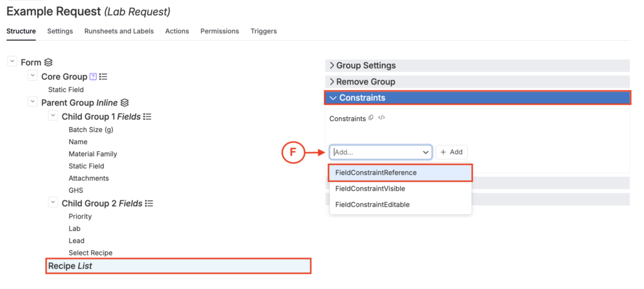This screenshot has width=644, height=289.
Task: Click the Parent Group Inline label
Action: 80,103
